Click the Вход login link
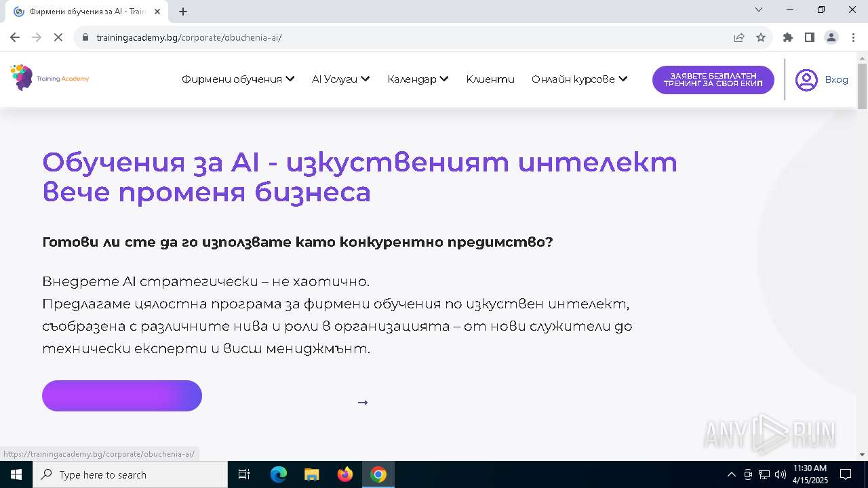 point(836,79)
